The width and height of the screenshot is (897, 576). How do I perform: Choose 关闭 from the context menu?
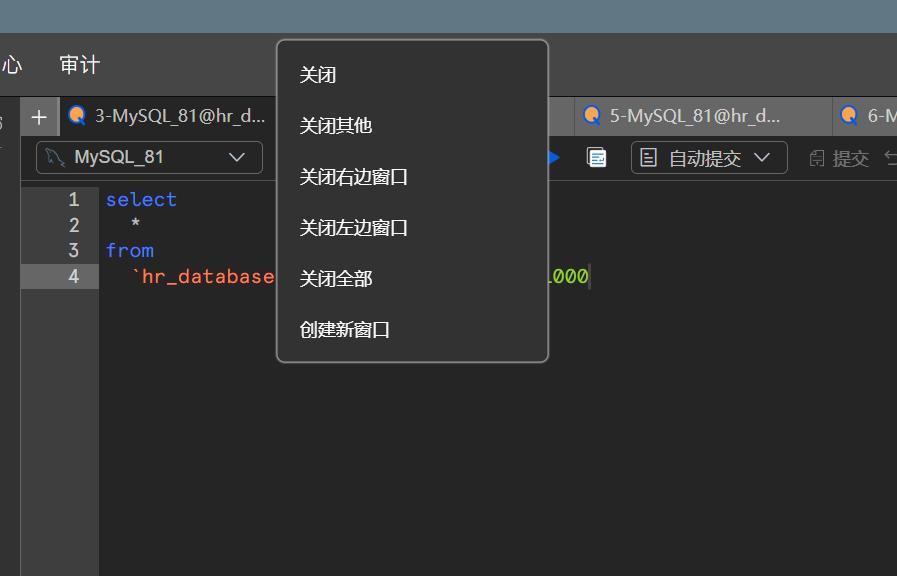click(x=412, y=75)
